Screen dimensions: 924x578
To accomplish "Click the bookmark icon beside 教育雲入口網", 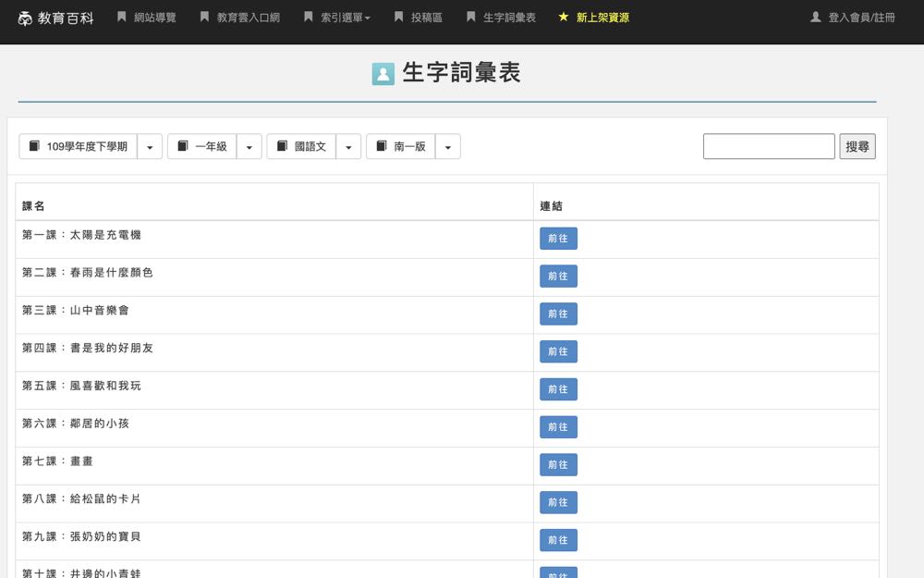I will [204, 17].
